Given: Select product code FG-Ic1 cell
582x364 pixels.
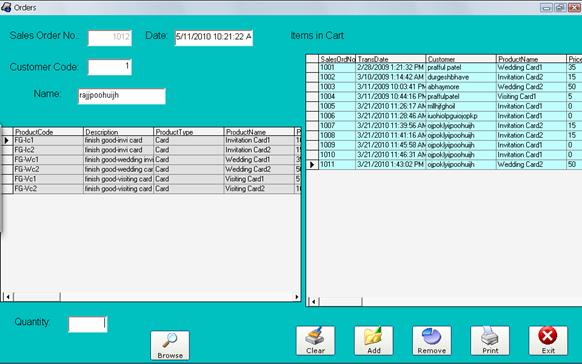Looking at the screenshot, I should coord(48,140).
